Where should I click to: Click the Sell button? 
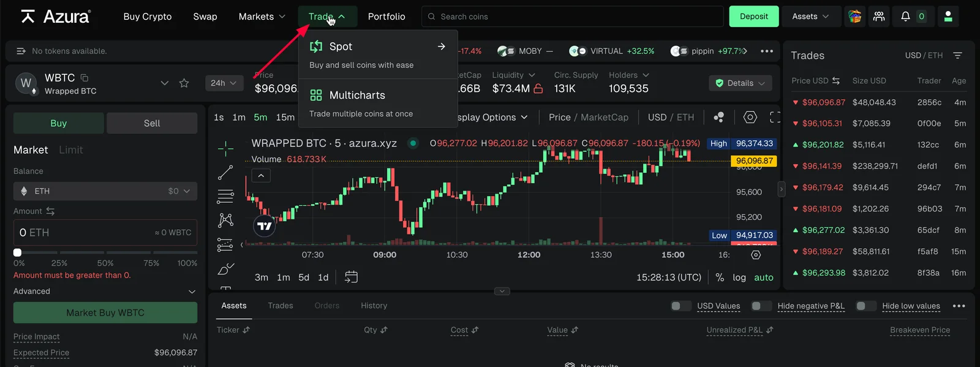click(152, 123)
